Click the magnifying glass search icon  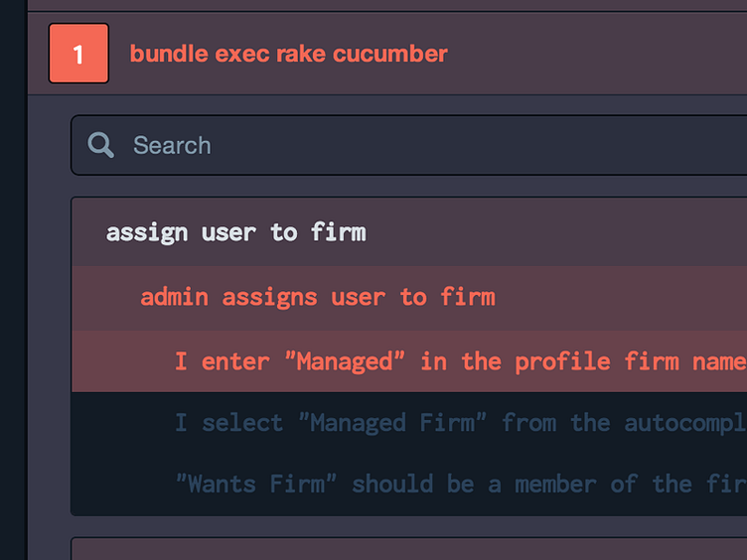tap(100, 145)
